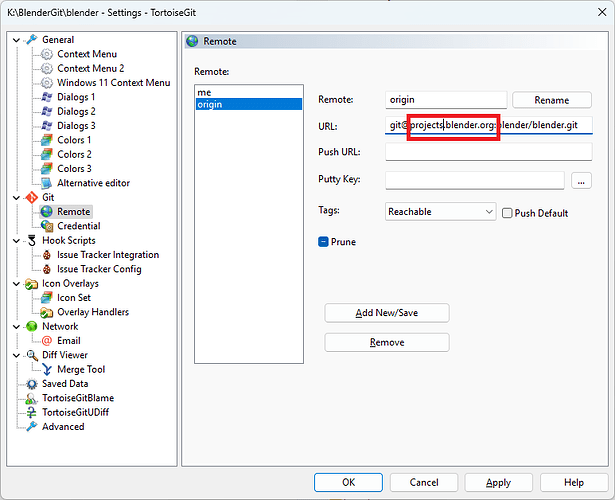This screenshot has height=500, width=615.
Task: Click the Diff Viewer magnifier icon
Action: tap(31, 355)
